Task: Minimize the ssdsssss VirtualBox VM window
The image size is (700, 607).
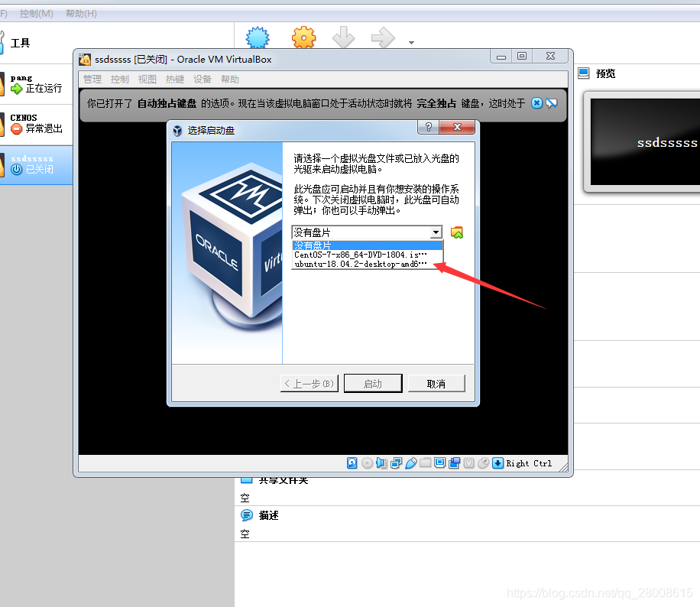Action: (x=501, y=57)
